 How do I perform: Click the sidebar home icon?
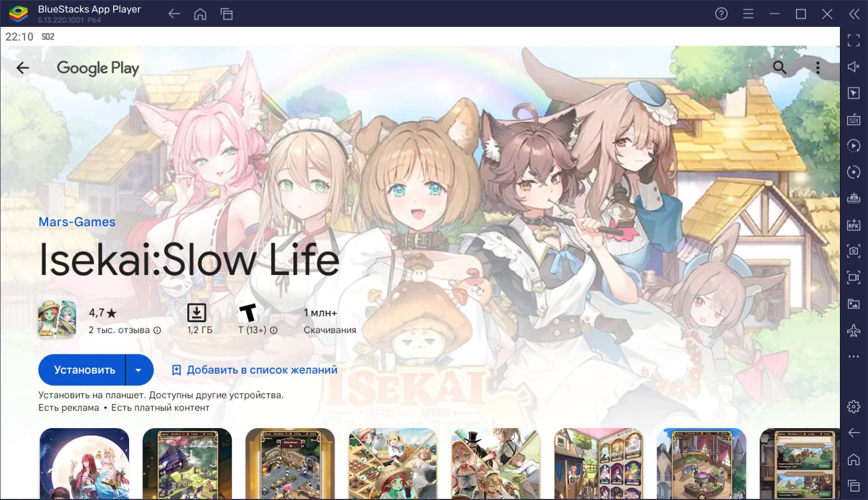854,459
